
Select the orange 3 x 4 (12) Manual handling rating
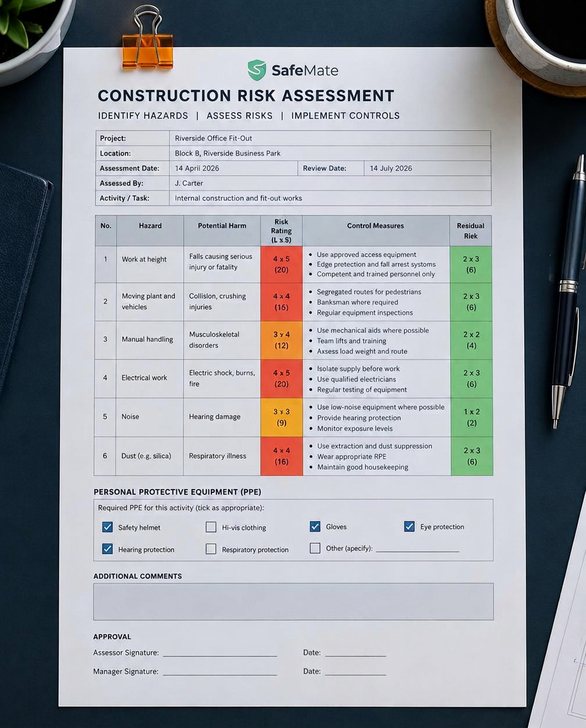tap(281, 340)
